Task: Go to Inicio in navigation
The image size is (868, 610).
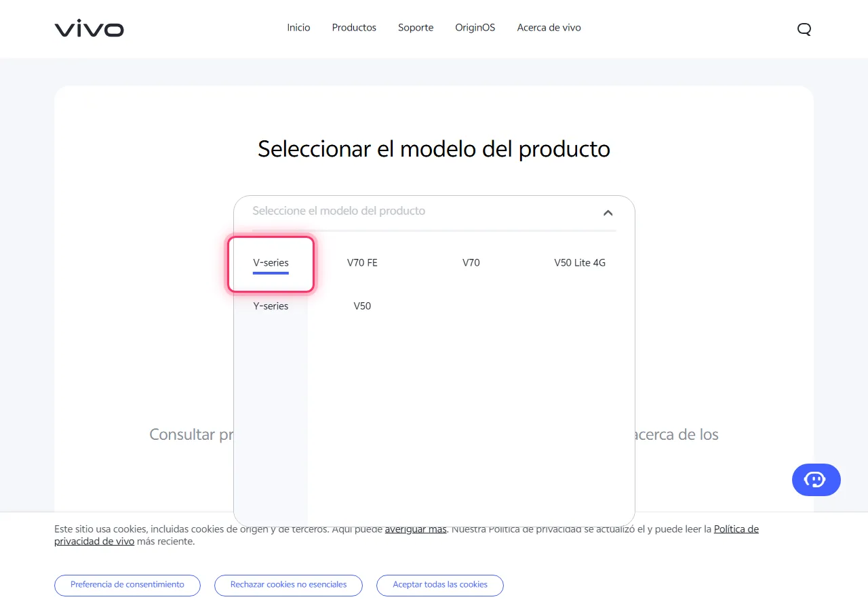Action: (298, 28)
